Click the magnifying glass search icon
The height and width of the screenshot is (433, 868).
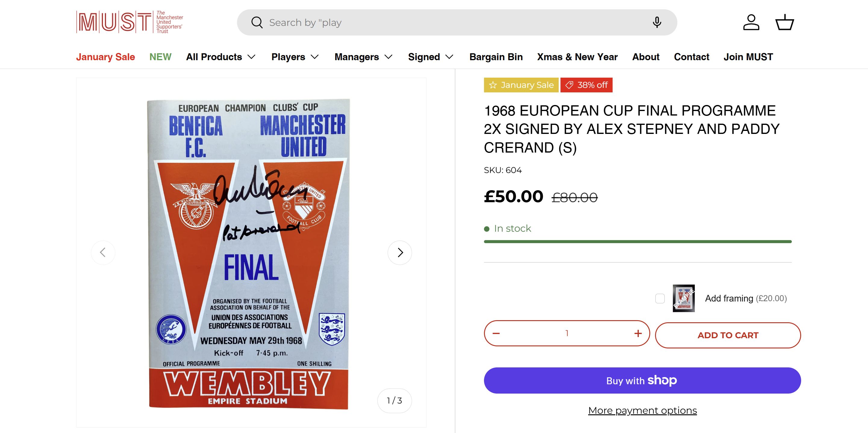257,23
